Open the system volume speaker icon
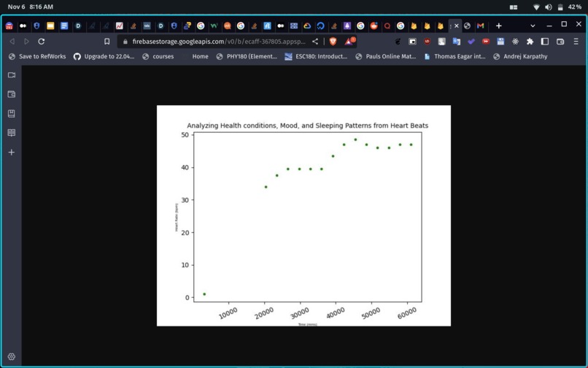Viewport: 588px width, 368px height. [549, 7]
